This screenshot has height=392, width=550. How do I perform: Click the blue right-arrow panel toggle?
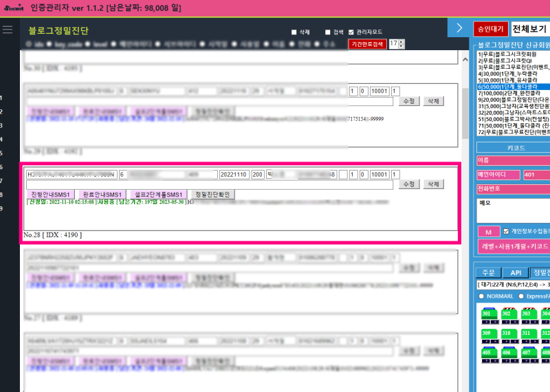tap(459, 28)
